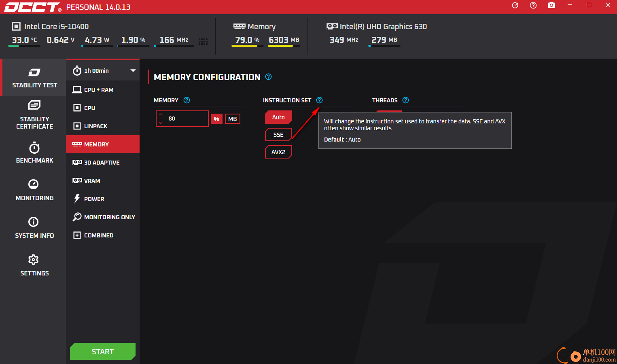This screenshot has height=364, width=617.
Task: Open the CPU sensor grid icon
Action: click(x=203, y=41)
